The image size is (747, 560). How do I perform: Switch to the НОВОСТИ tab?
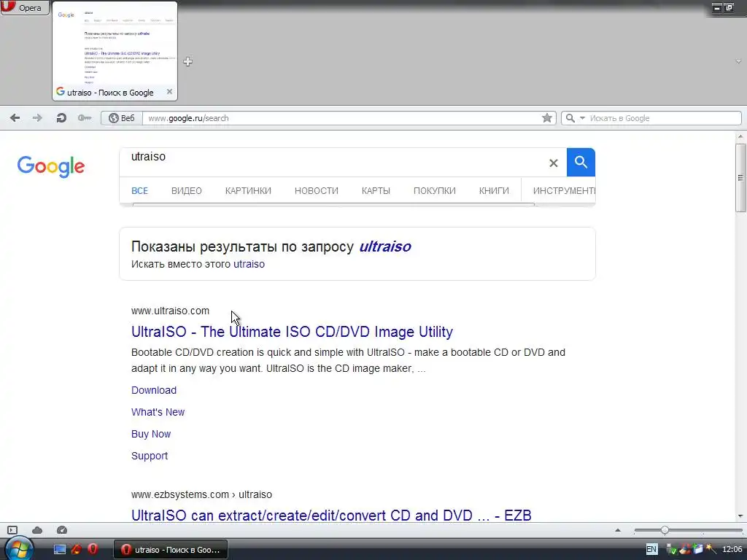tap(317, 191)
